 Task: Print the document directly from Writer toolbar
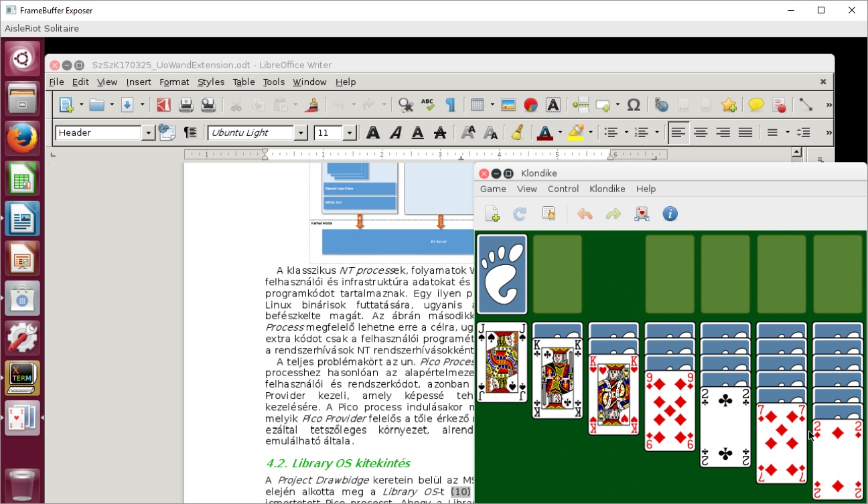(x=186, y=105)
